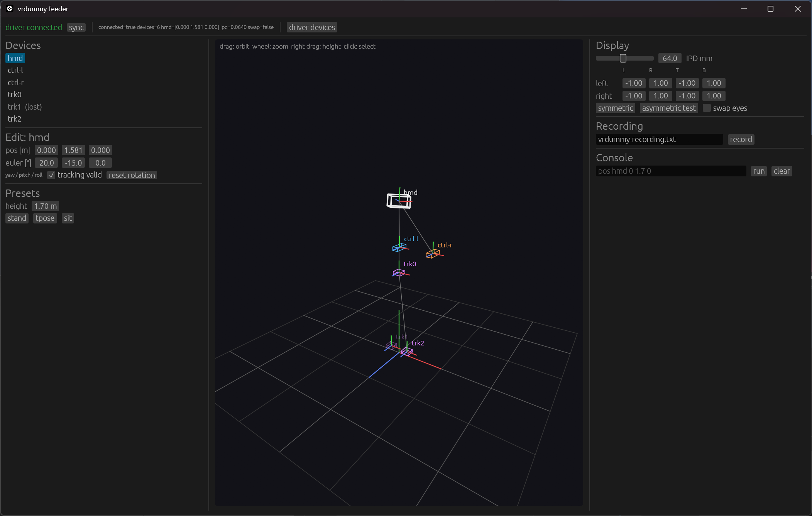This screenshot has height=516, width=812.
Task: Select the lost trk1 device
Action: [x=25, y=107]
